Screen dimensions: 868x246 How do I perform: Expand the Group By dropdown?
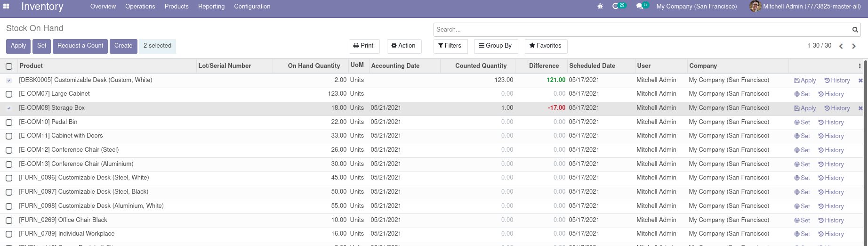click(495, 46)
